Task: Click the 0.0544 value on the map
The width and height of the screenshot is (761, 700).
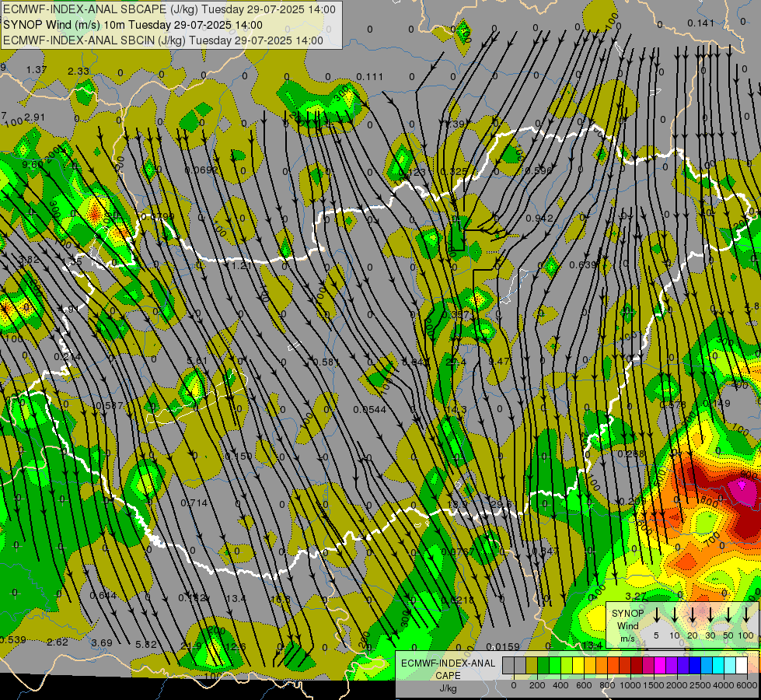Action: (370, 410)
